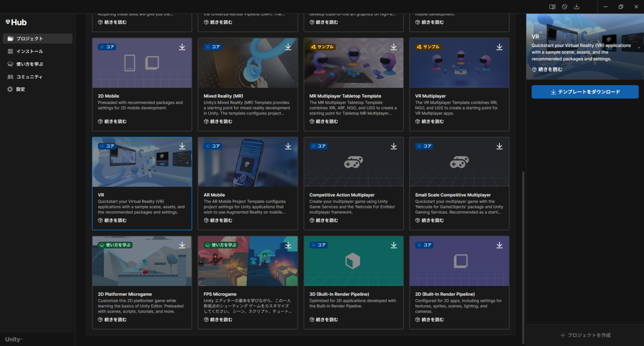The height and width of the screenshot is (346, 644).
Task: Click download icon on VR Multiplayer card
Action: [x=500, y=47]
